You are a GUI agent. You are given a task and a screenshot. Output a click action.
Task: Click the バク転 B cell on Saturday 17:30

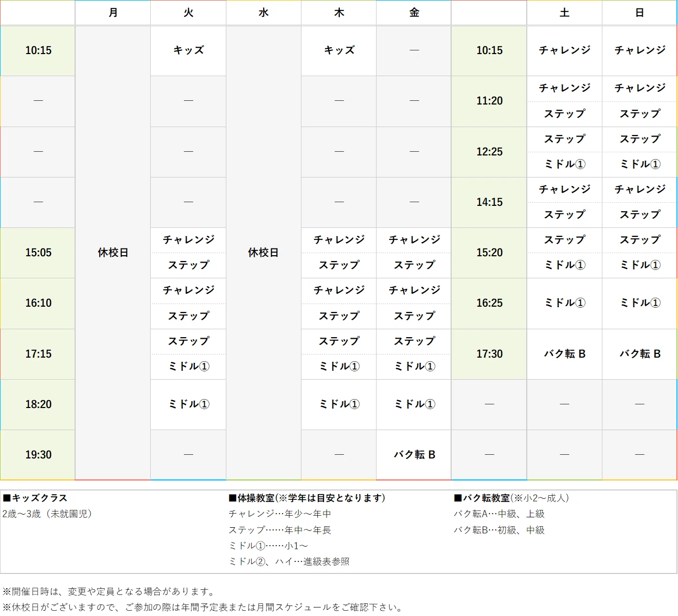pos(564,354)
